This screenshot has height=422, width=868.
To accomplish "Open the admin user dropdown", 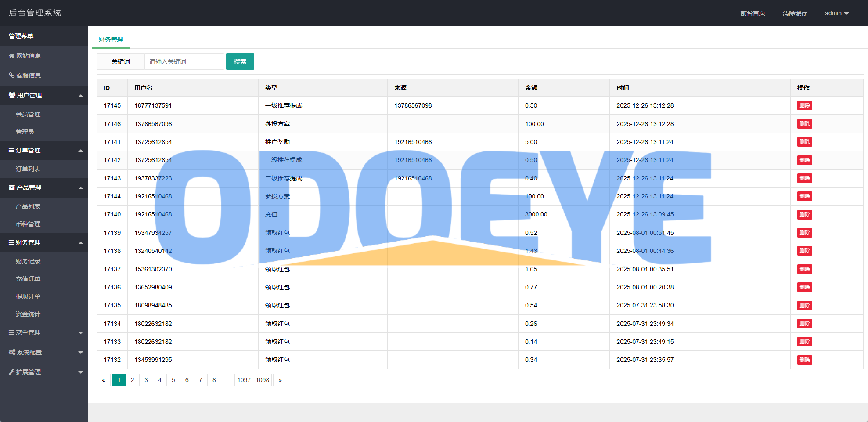I will click(x=836, y=13).
